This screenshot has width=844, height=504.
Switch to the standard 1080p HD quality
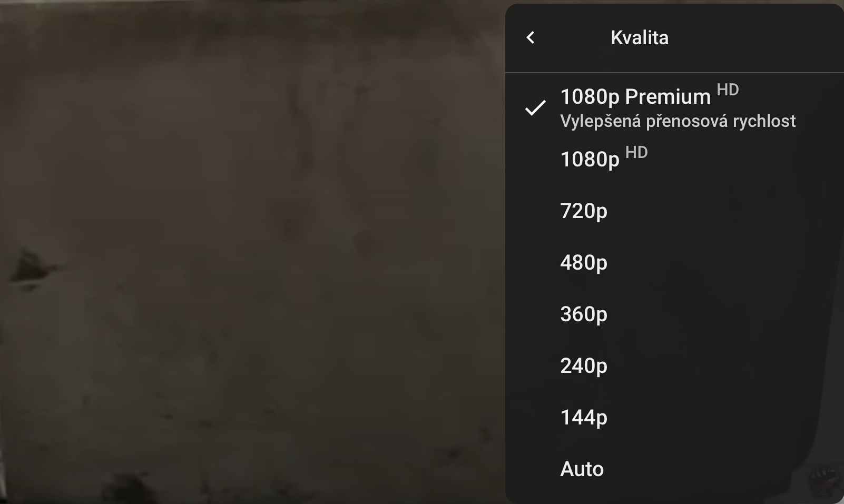pos(590,159)
